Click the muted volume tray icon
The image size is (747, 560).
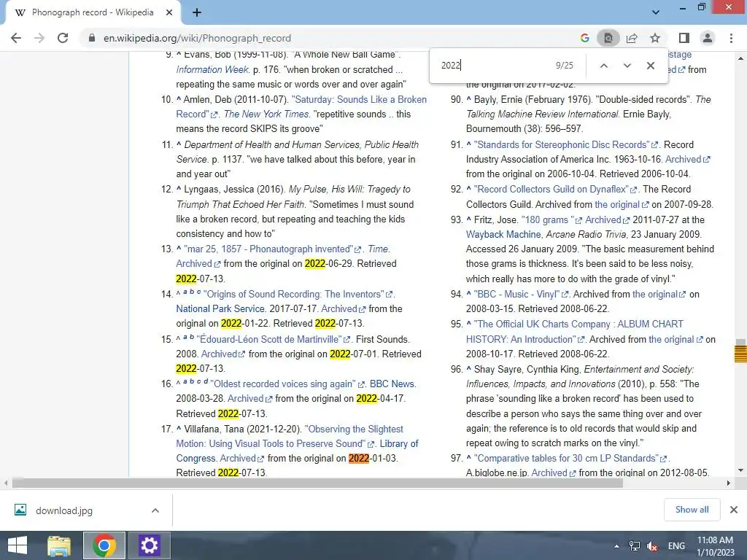click(653, 546)
